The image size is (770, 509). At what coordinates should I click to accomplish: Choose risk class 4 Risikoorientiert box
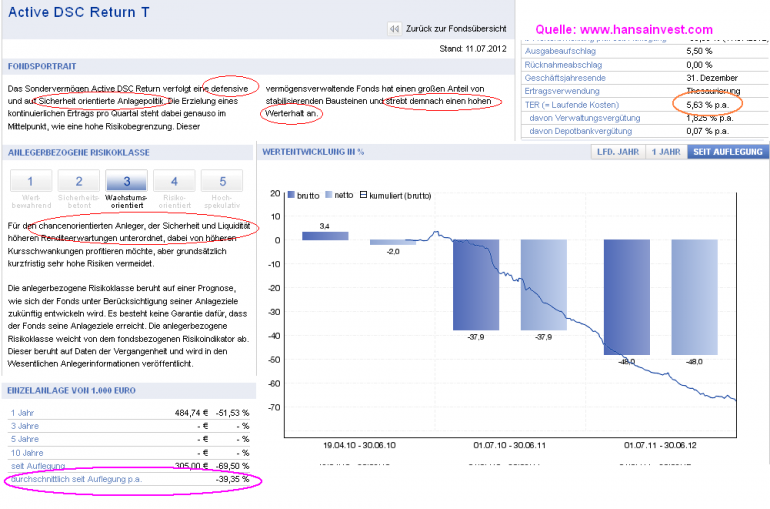tap(175, 181)
